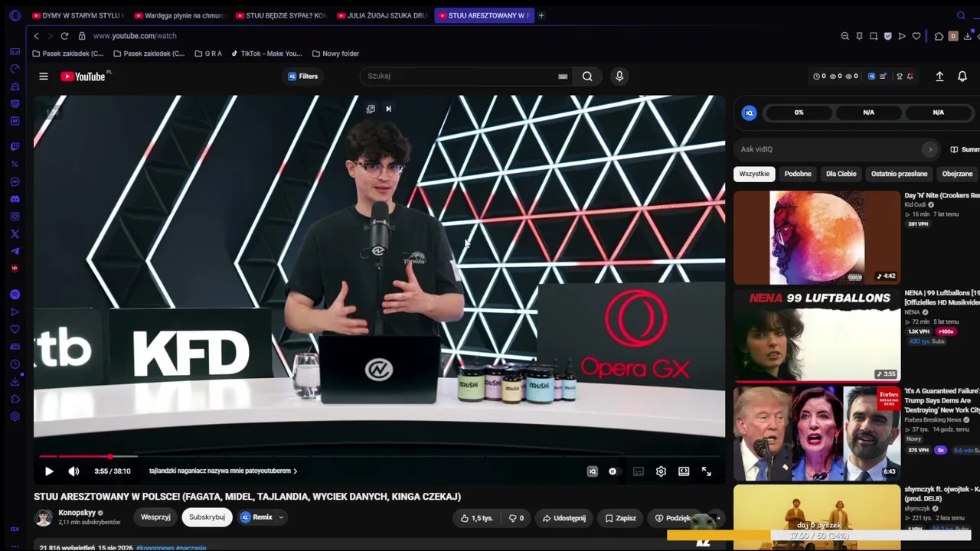Click the upload arrow icon in YouTube header
Viewport: 980px width, 551px height.
(939, 77)
